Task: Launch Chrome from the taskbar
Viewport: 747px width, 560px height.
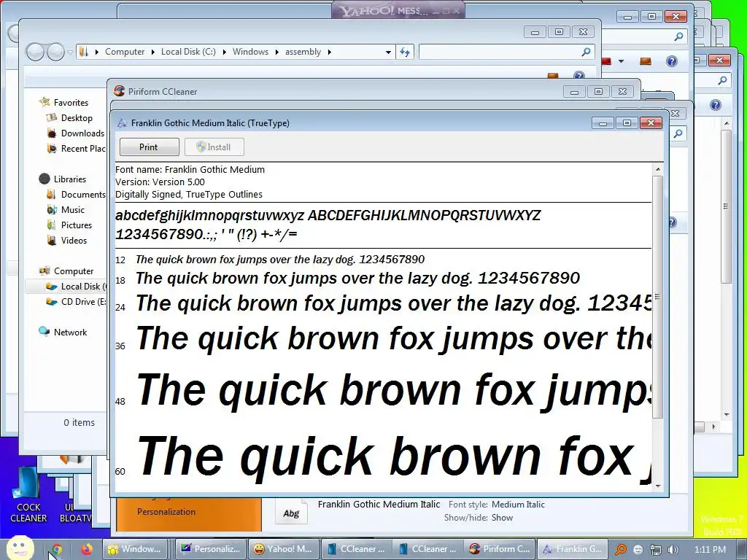Action: click(56, 549)
